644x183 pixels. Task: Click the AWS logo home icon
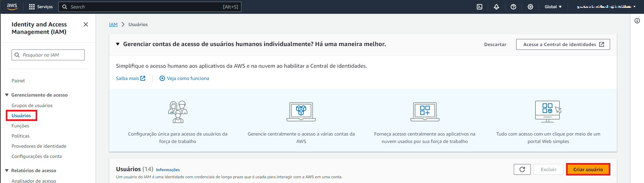pyautogui.click(x=12, y=6)
